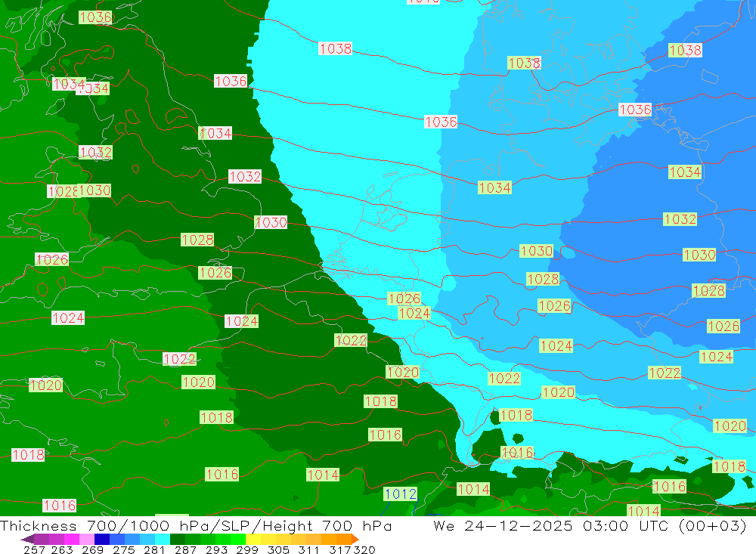This screenshot has height=554, width=756.
Task: Click the '(00+03)' forecast offset text
Action: pos(713,525)
